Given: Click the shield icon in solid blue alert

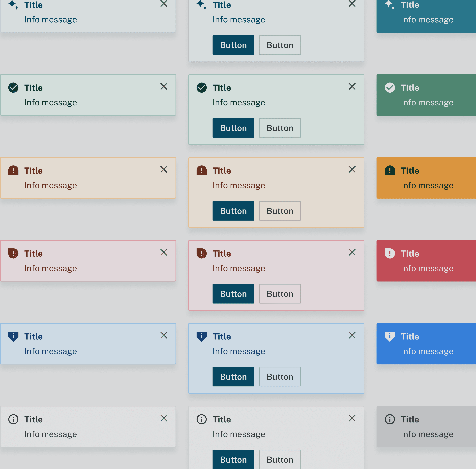Looking at the screenshot, I should coord(390,336).
